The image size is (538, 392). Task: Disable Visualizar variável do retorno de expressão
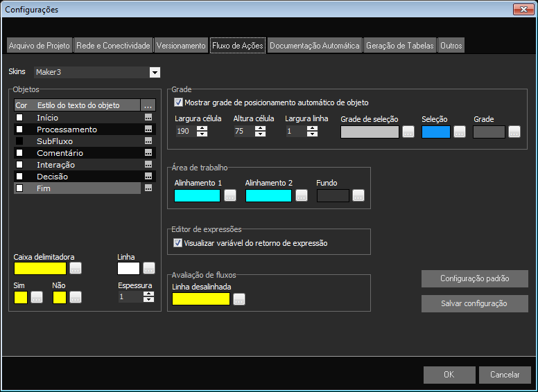point(177,243)
